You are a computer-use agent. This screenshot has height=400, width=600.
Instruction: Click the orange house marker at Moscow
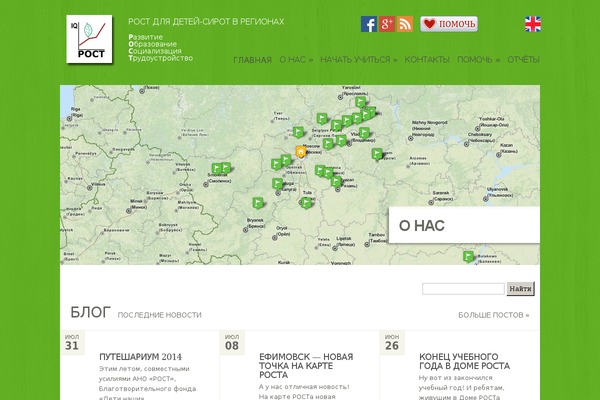tap(301, 152)
